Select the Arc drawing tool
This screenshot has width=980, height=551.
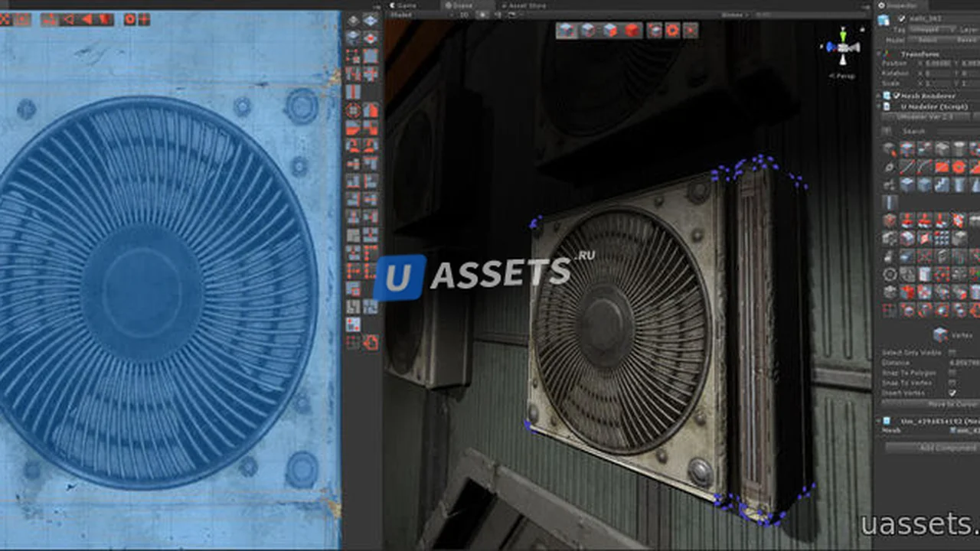(x=925, y=166)
